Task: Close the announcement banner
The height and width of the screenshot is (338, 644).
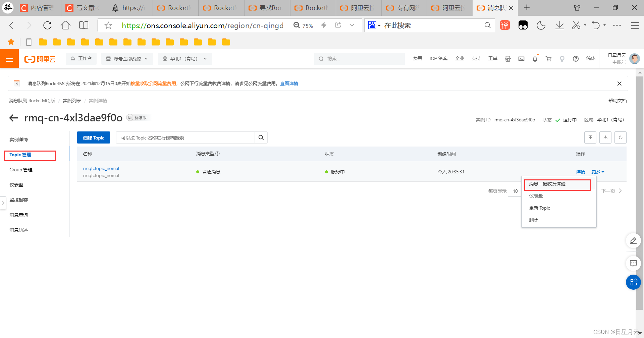Action: (619, 83)
